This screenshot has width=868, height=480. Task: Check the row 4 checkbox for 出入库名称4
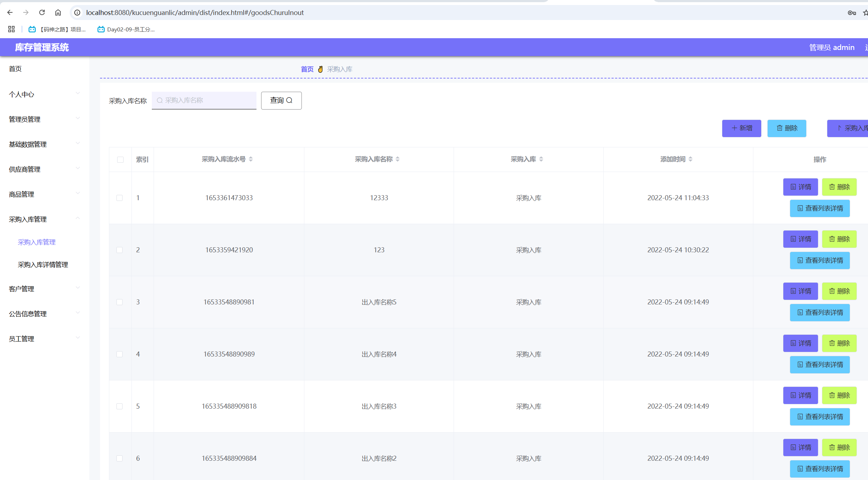click(x=120, y=354)
